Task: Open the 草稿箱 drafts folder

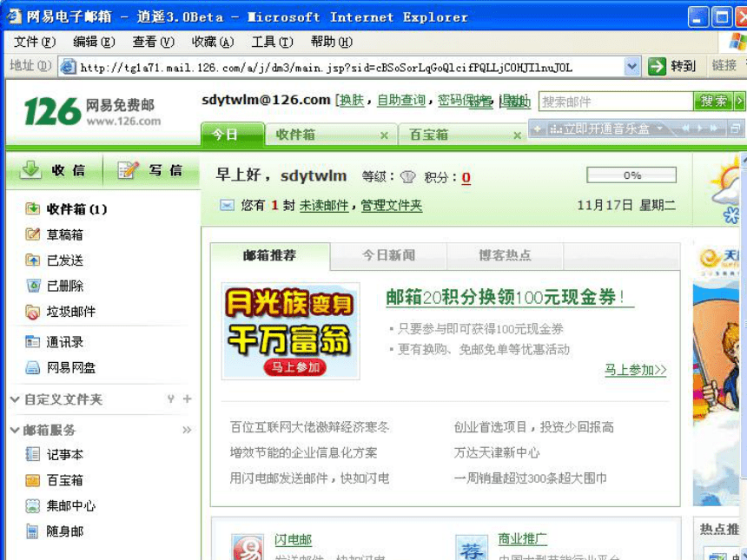Action: click(55, 234)
